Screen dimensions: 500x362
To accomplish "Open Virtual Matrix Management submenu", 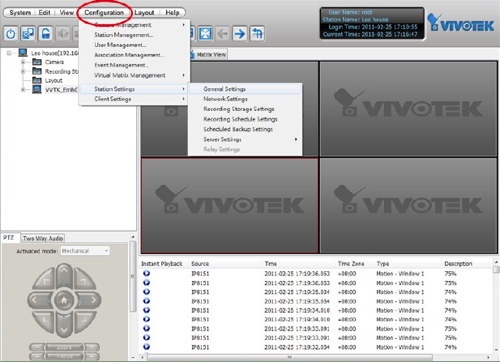I will coord(134,75).
